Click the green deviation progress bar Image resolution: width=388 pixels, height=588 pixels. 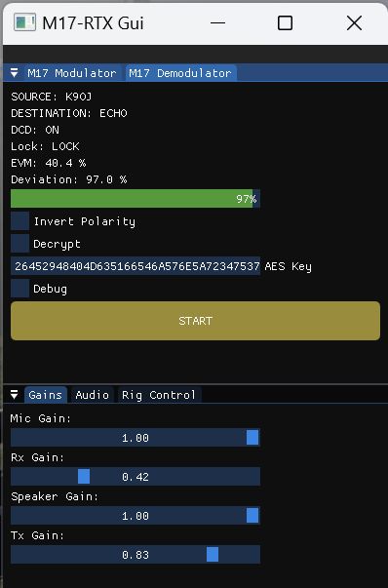pyautogui.click(x=136, y=198)
